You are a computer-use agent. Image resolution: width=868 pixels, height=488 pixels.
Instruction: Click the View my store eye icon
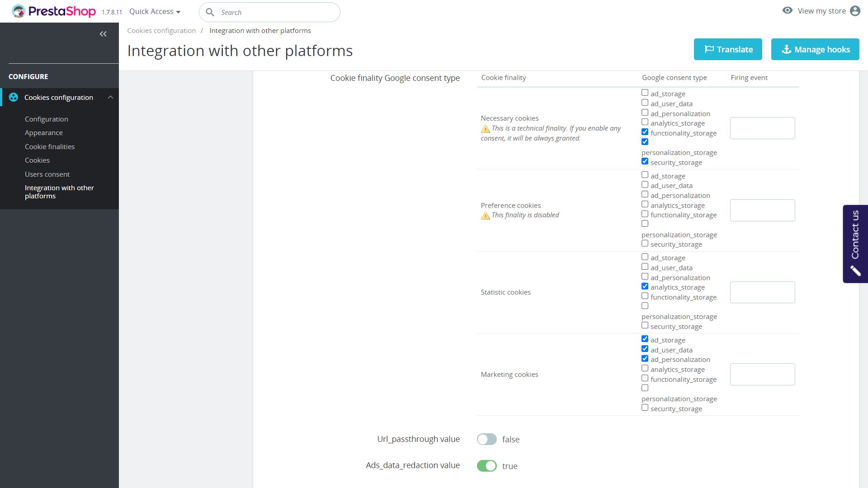(787, 10)
